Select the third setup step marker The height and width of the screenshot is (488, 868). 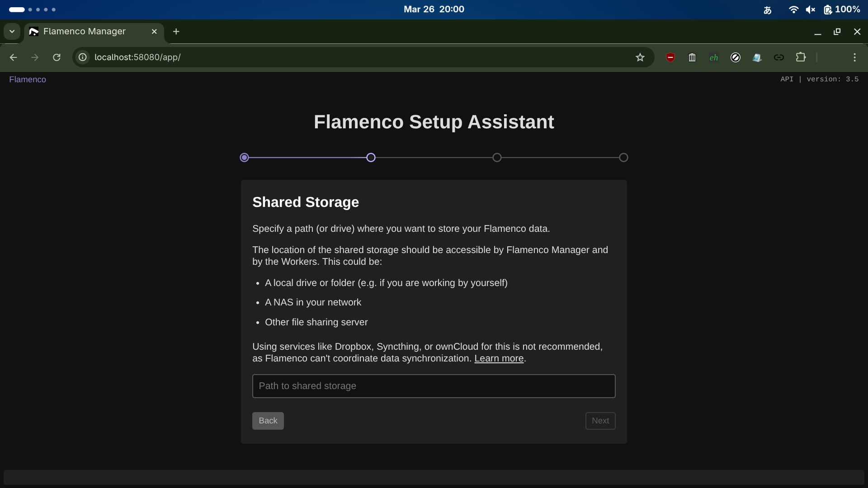(x=497, y=158)
